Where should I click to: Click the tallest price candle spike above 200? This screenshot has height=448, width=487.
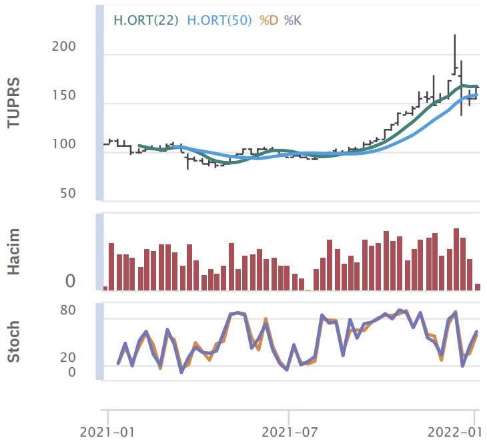[x=455, y=54]
